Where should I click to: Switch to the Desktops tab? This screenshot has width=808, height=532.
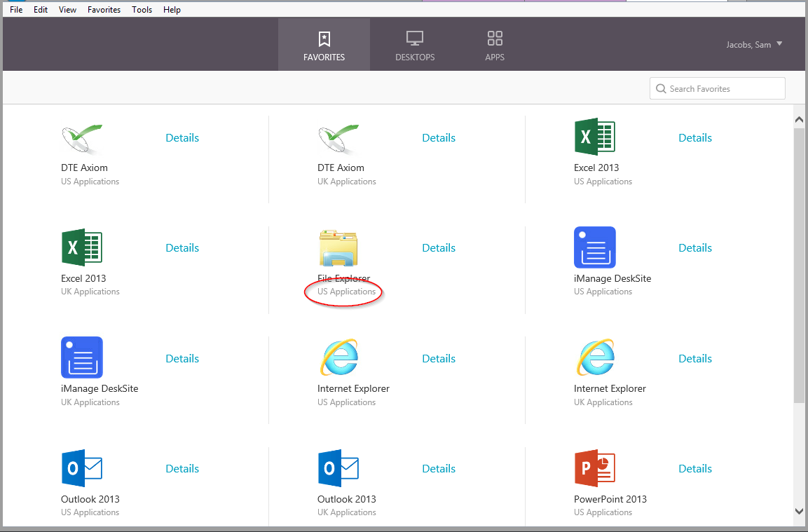(x=415, y=45)
